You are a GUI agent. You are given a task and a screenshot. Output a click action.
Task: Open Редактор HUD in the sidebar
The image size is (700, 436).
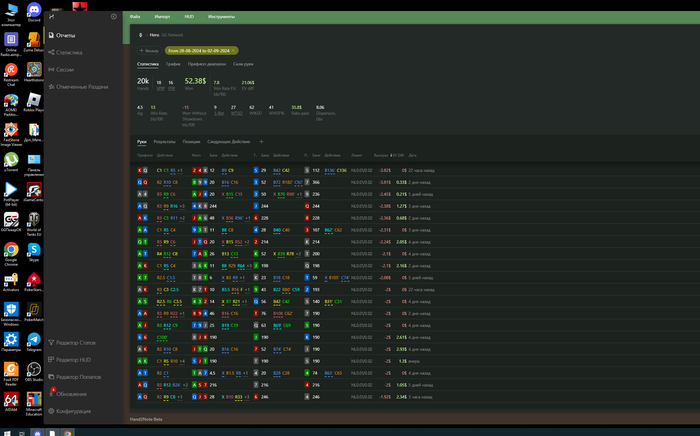tap(73, 359)
